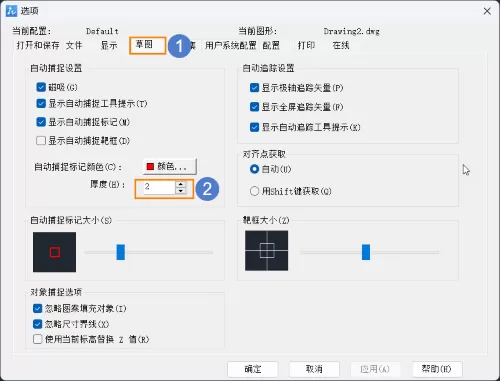This screenshot has height=381, width=500.
Task: Decrease 厚度 with the down arrow
Action: 180,191
